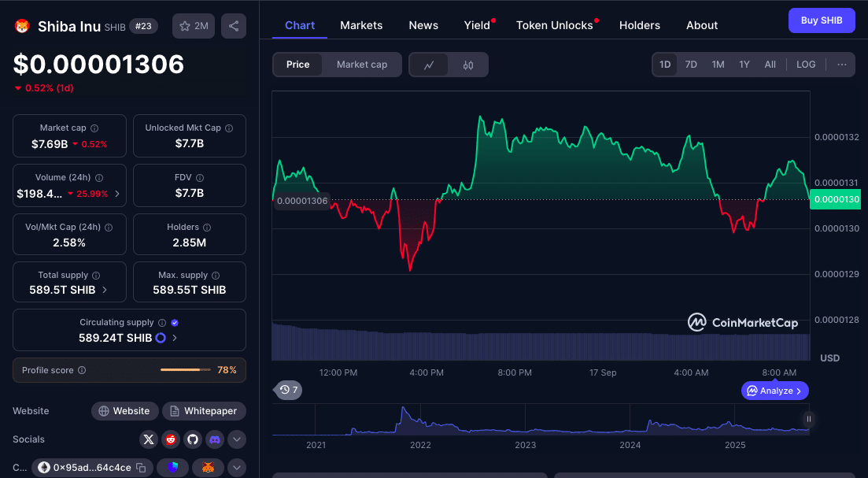Add SHIB to watchlist with star button
868x478 pixels.
click(194, 26)
